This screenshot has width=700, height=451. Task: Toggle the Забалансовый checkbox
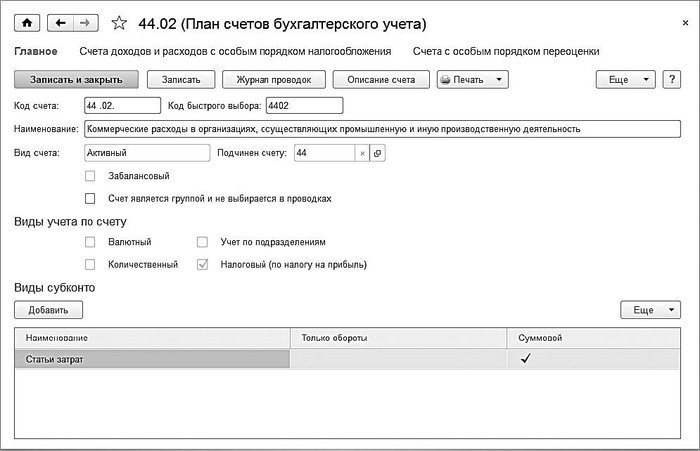91,176
